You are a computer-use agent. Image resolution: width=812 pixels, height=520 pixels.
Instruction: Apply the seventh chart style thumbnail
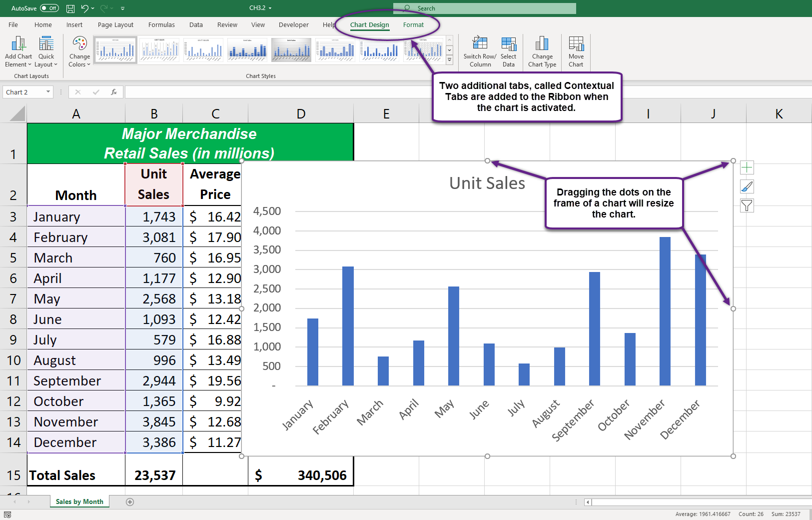click(x=379, y=50)
